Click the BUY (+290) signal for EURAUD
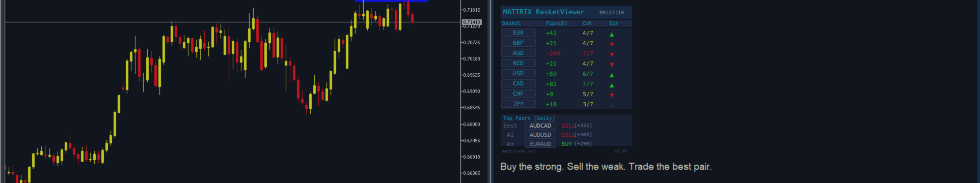This screenshot has width=980, height=183. tap(577, 144)
